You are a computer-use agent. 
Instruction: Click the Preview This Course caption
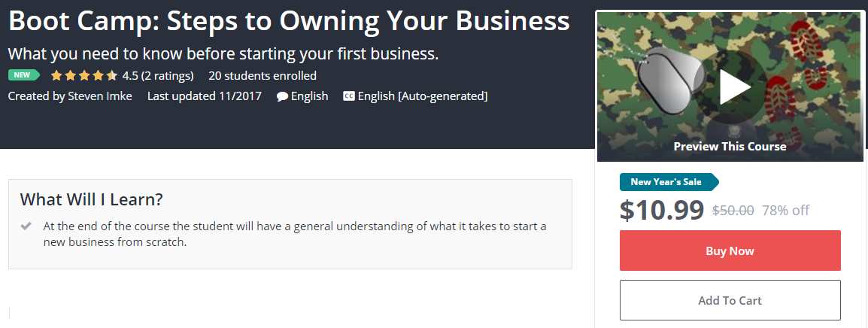click(x=730, y=147)
